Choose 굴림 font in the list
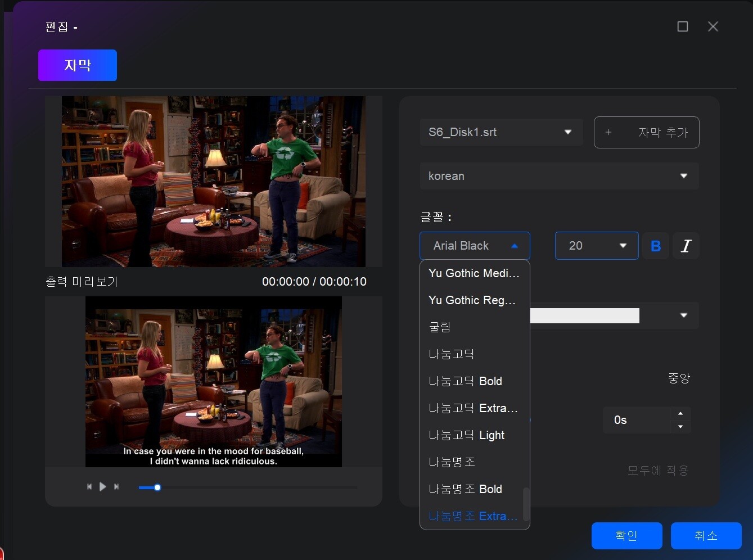 [440, 327]
